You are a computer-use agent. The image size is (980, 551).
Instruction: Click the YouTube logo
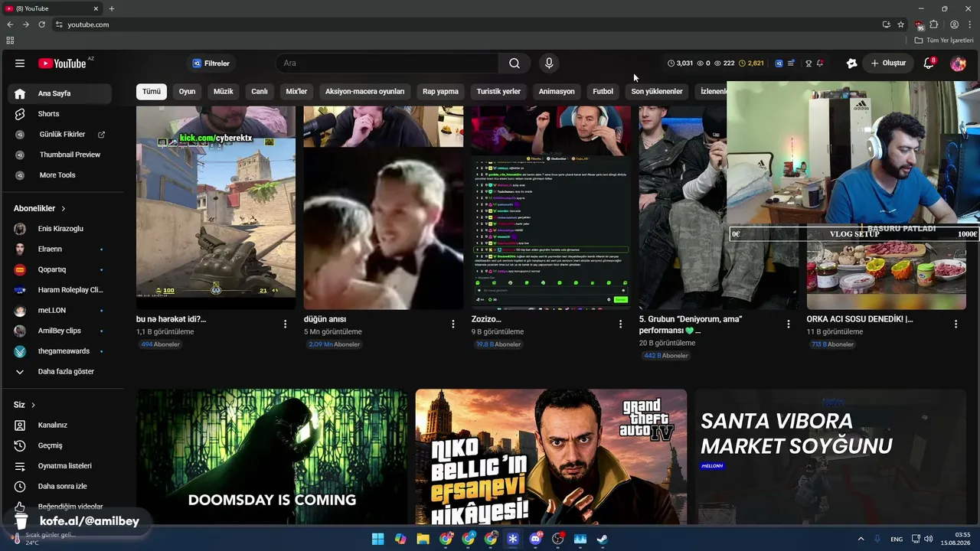point(62,64)
